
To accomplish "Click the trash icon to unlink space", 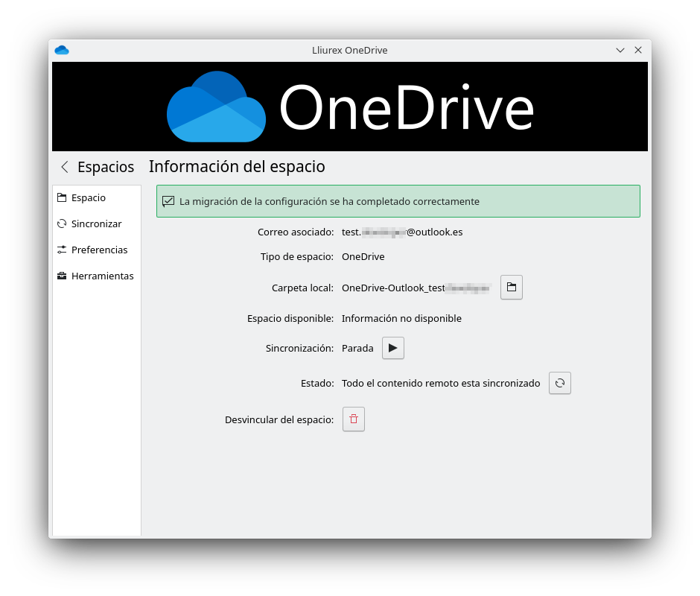I will pos(353,419).
